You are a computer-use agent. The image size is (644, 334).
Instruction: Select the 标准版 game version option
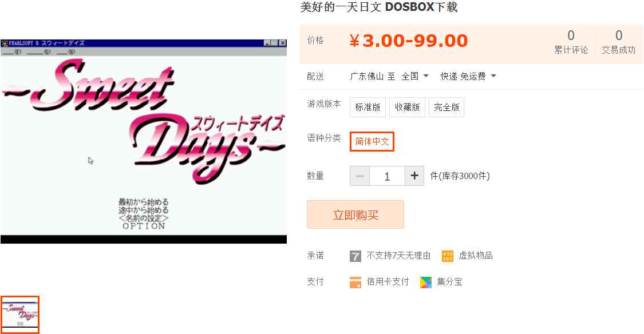click(368, 107)
